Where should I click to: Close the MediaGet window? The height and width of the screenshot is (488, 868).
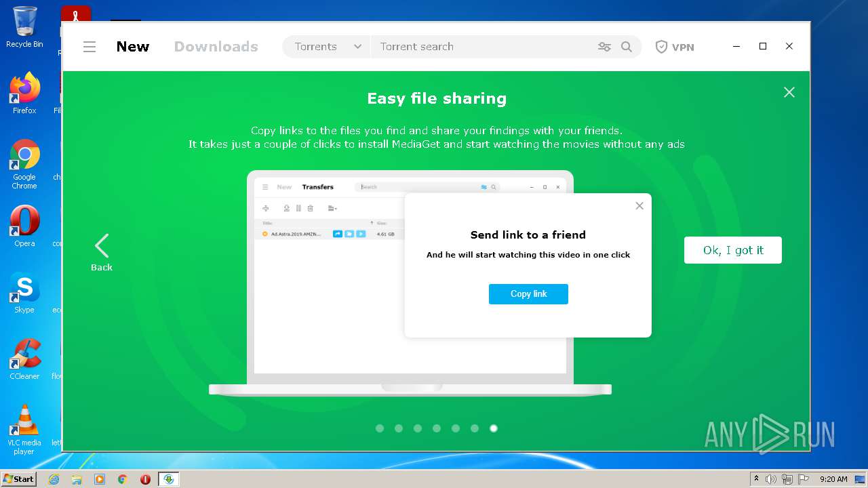[789, 47]
